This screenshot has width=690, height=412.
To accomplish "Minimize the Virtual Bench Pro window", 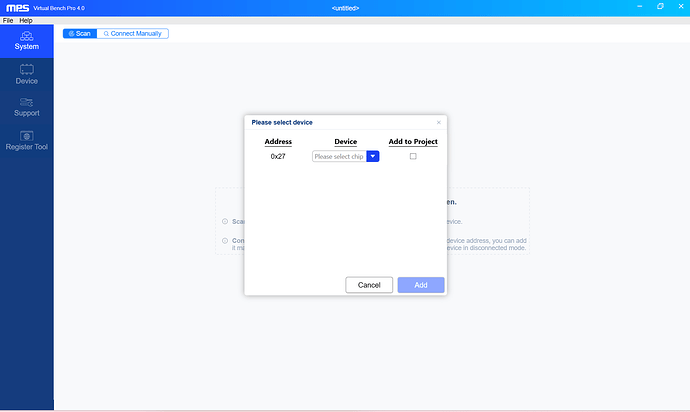I will tap(639, 7).
